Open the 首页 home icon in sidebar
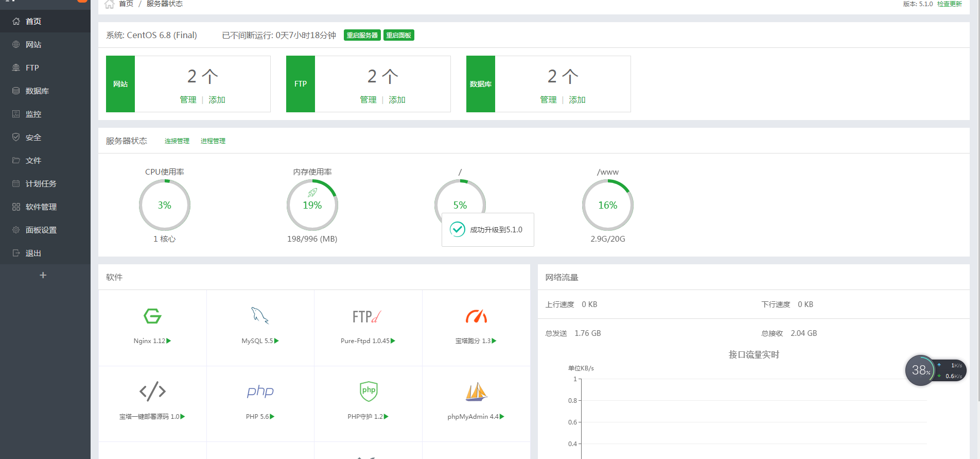The width and height of the screenshot is (980, 459). pos(16,21)
